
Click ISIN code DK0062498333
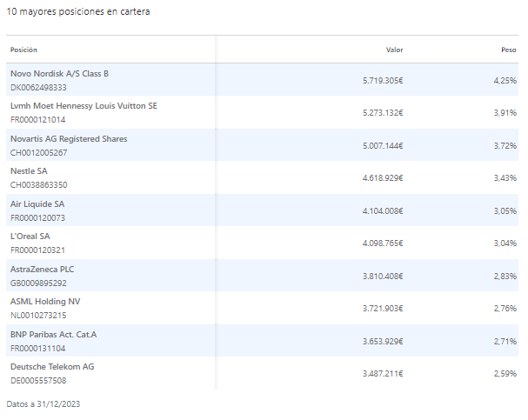point(38,87)
